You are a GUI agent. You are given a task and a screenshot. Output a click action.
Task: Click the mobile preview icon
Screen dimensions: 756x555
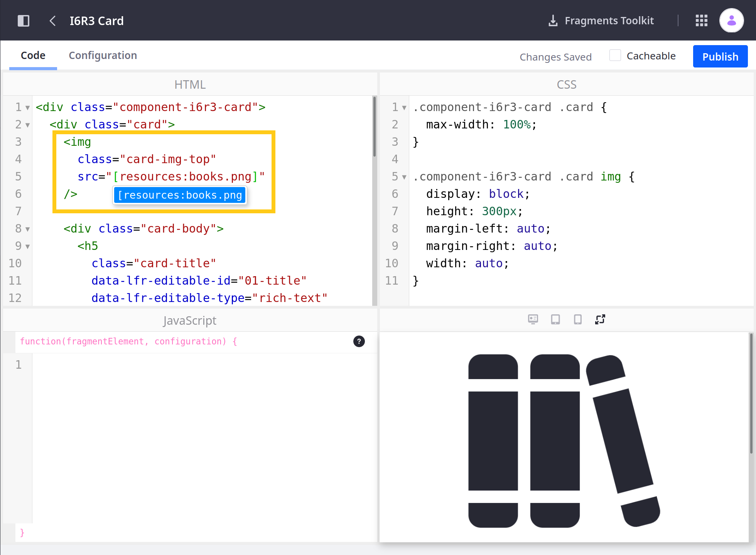[577, 320]
